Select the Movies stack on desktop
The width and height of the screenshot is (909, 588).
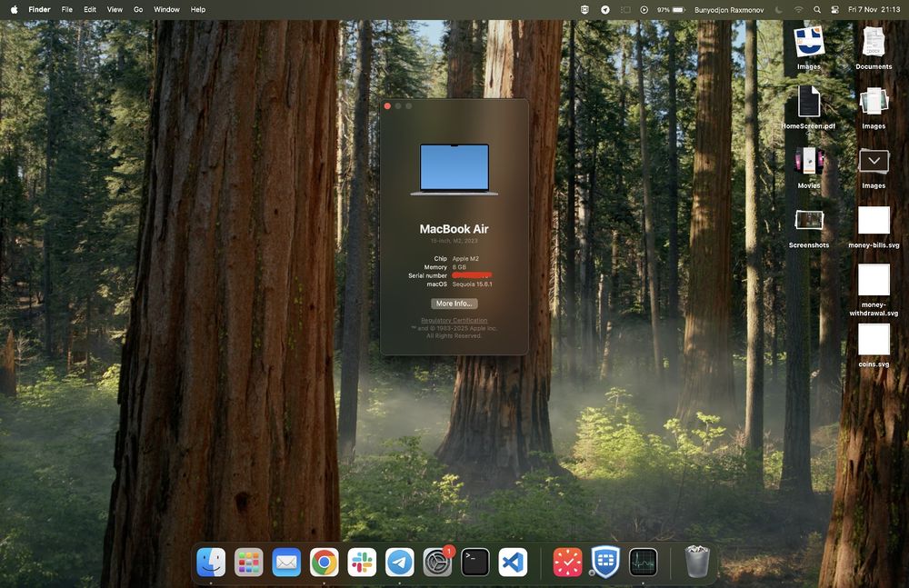click(x=809, y=167)
